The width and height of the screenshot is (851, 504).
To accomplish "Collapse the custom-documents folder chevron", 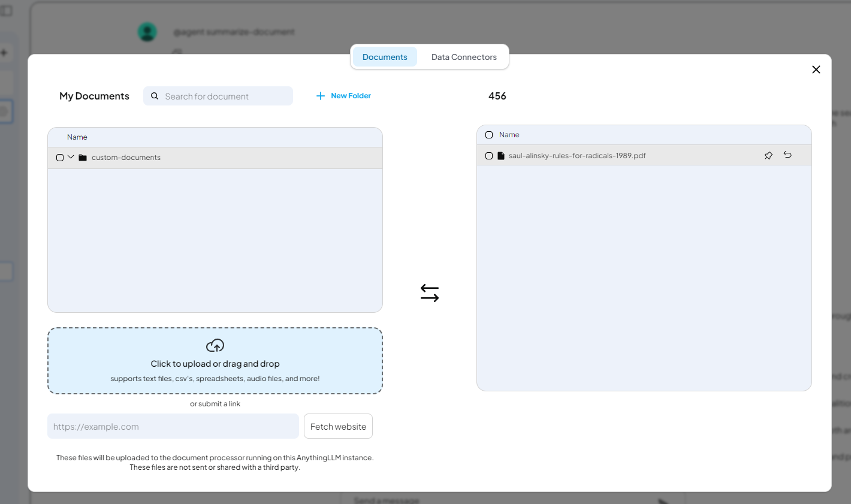I will pyautogui.click(x=70, y=157).
